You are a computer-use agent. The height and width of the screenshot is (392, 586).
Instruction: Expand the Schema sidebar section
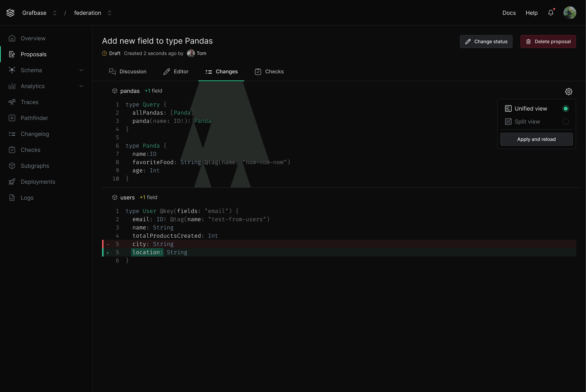pos(81,70)
